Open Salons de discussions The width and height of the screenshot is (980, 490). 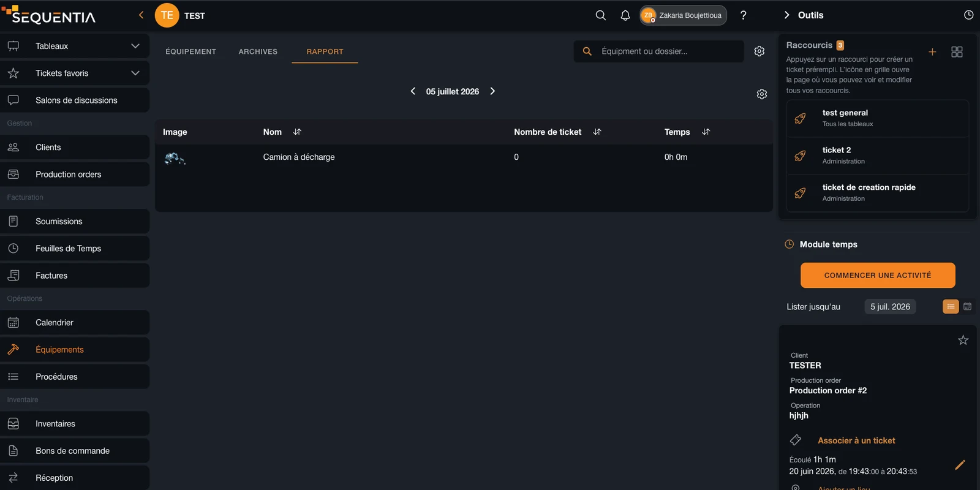pyautogui.click(x=75, y=100)
